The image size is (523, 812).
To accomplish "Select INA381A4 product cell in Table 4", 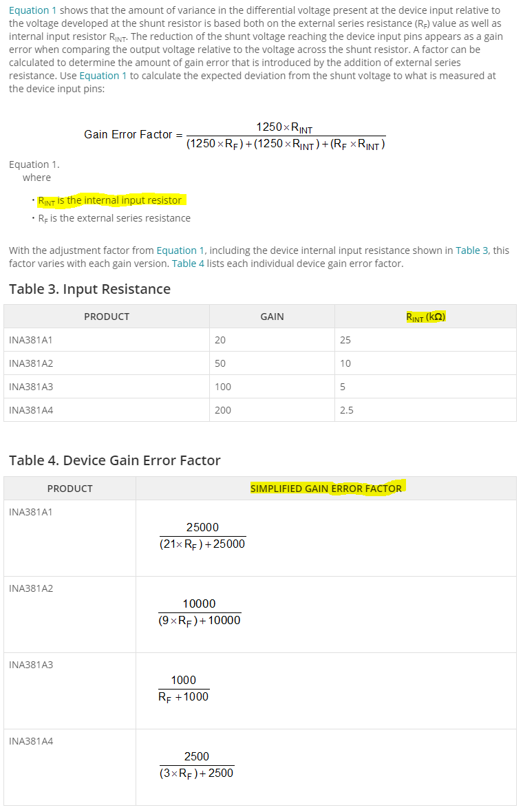I will [x=70, y=767].
